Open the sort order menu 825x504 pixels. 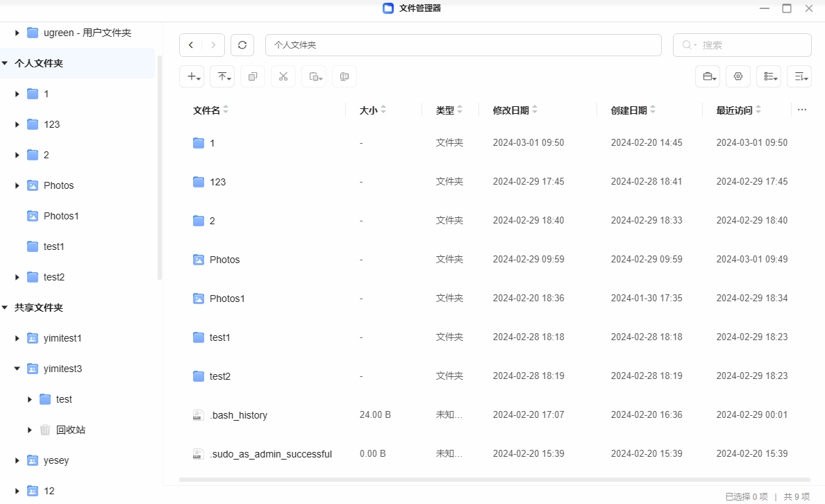799,77
